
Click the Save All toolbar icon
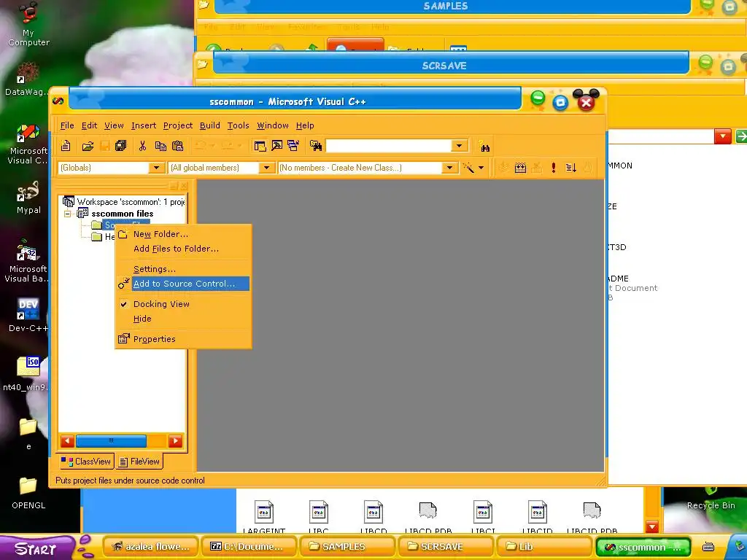click(x=121, y=146)
